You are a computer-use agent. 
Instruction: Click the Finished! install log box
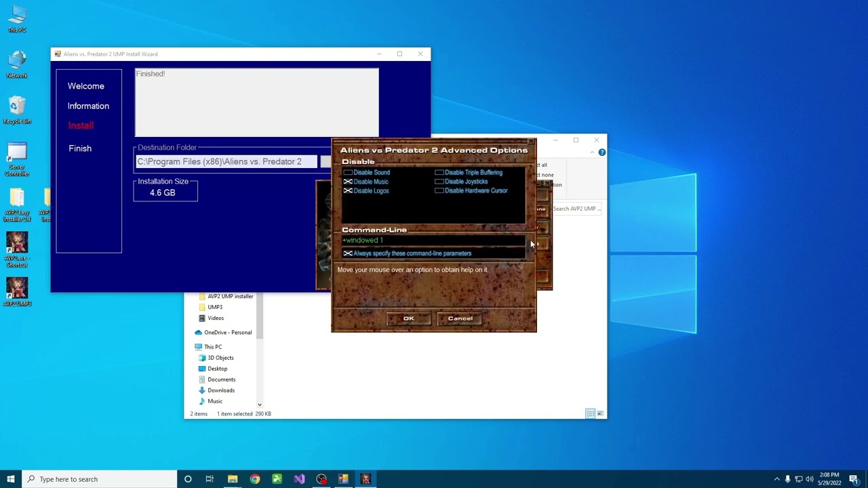coord(256,102)
